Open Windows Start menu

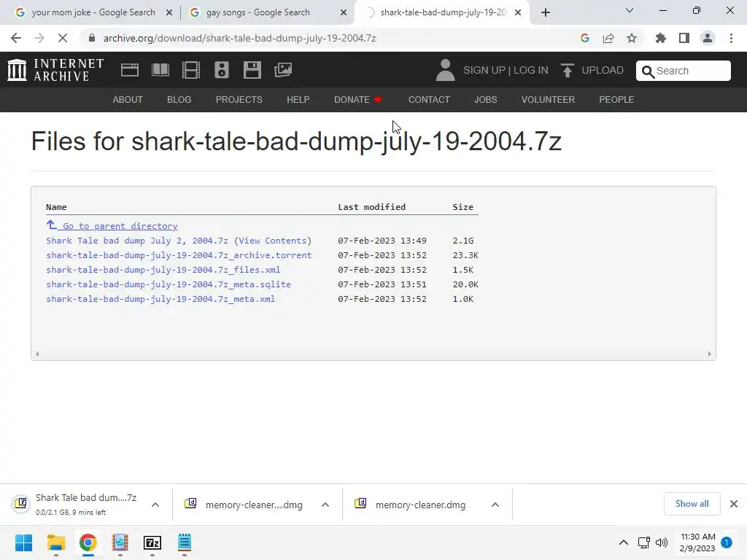point(23,542)
